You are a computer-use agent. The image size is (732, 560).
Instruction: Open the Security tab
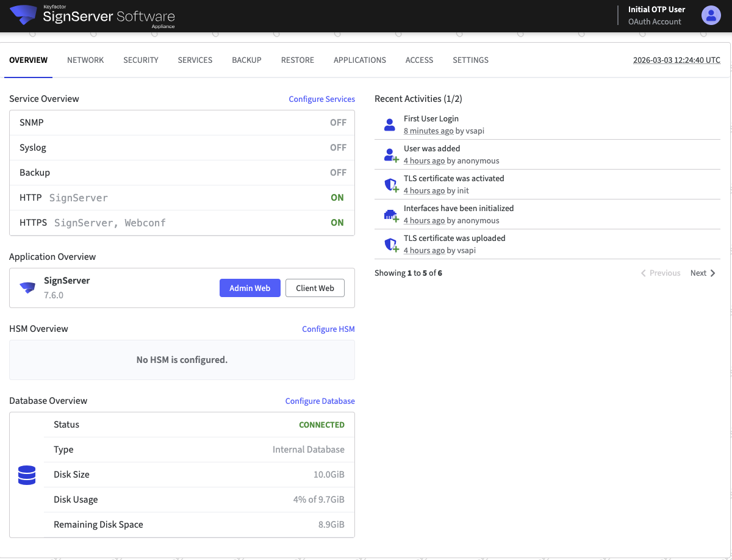[141, 60]
